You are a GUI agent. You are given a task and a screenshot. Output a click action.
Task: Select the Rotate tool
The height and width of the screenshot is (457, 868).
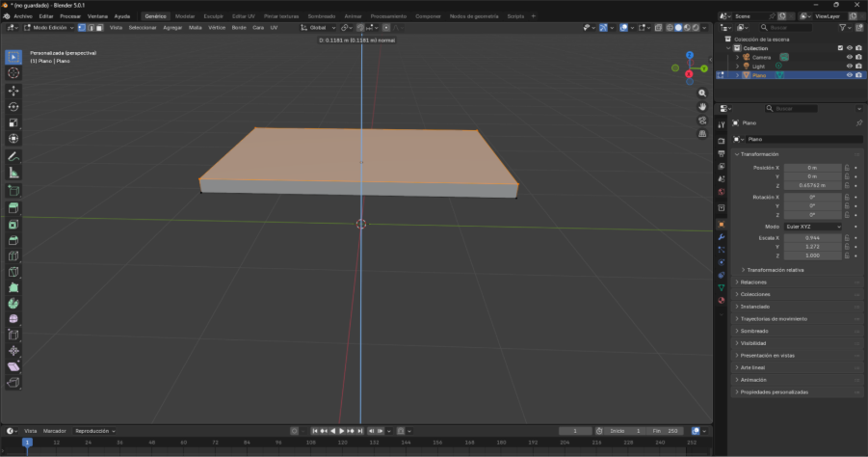tap(13, 106)
